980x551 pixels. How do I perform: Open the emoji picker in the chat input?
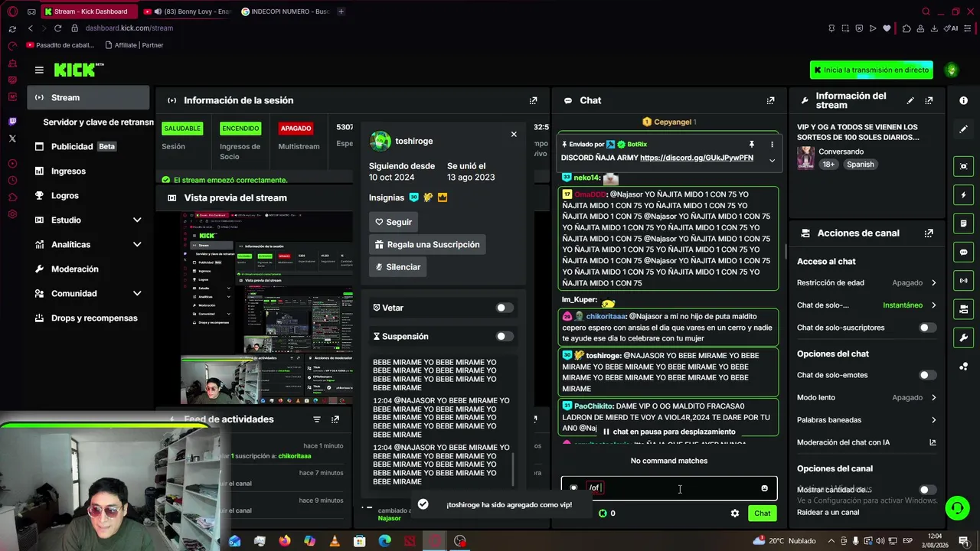coord(764,488)
